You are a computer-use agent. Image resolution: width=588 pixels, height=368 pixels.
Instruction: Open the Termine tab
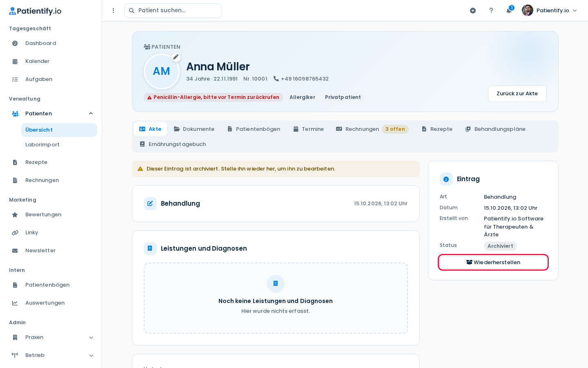click(308, 129)
